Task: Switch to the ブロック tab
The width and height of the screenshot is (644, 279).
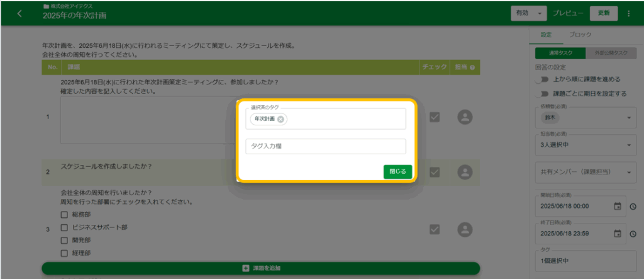Action: click(580, 35)
